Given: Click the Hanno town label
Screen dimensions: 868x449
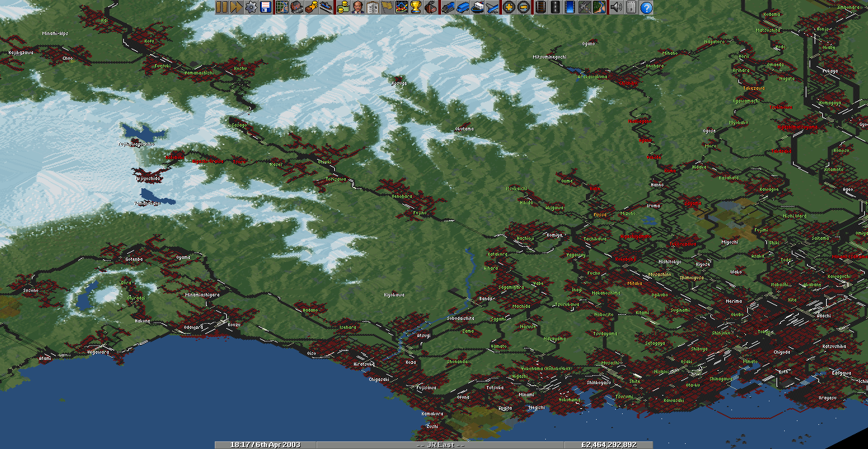Looking at the screenshot, I should pos(656,184).
